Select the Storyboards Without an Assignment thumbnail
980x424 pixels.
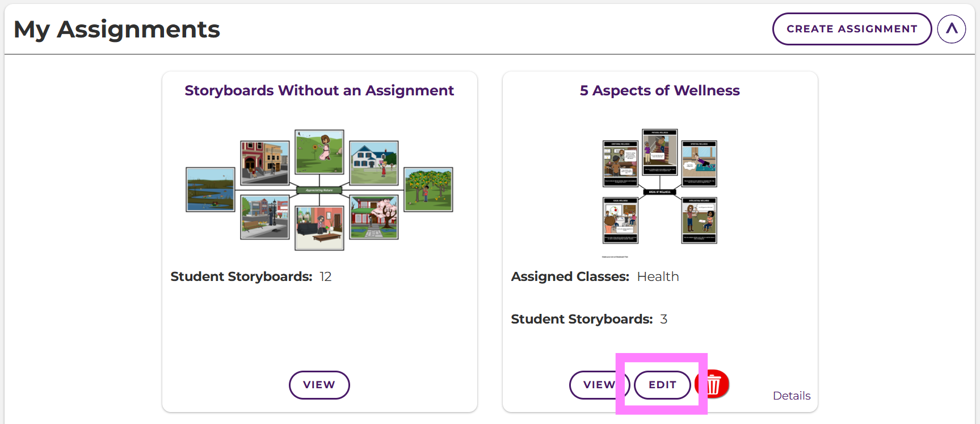[319, 188]
